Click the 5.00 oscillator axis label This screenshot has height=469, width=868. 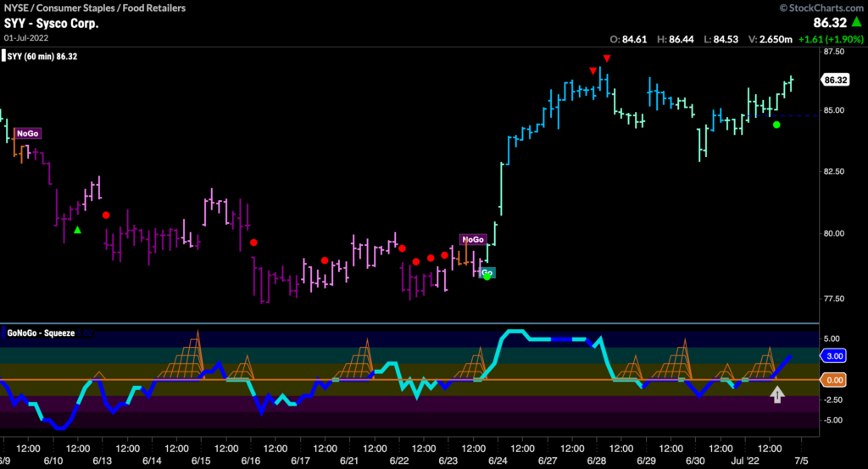(x=832, y=338)
